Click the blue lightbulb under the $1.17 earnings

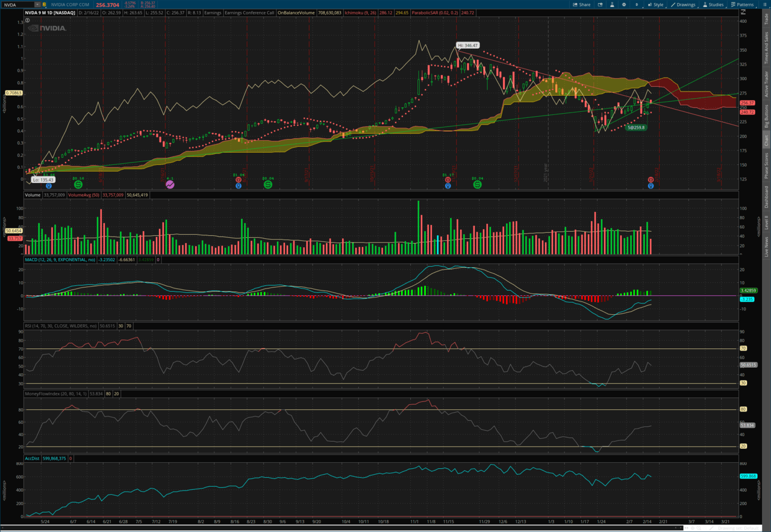(x=448, y=187)
